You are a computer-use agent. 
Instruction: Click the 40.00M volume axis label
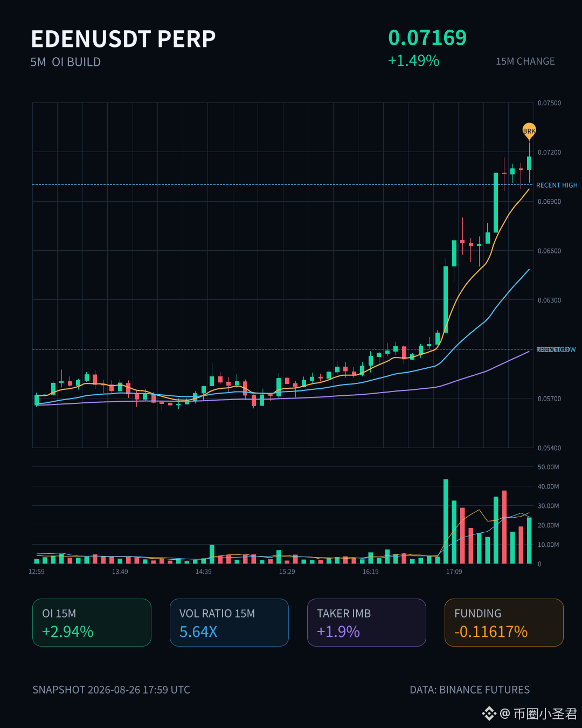(x=548, y=486)
